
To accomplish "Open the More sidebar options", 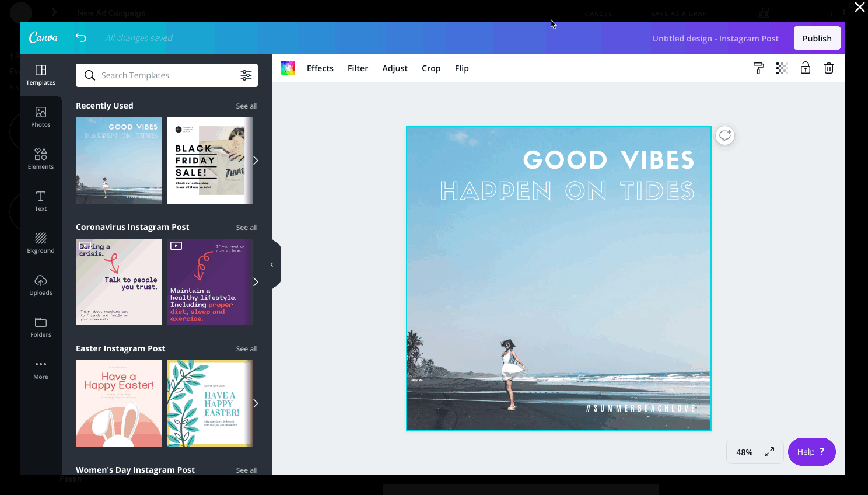I will pos(41,369).
